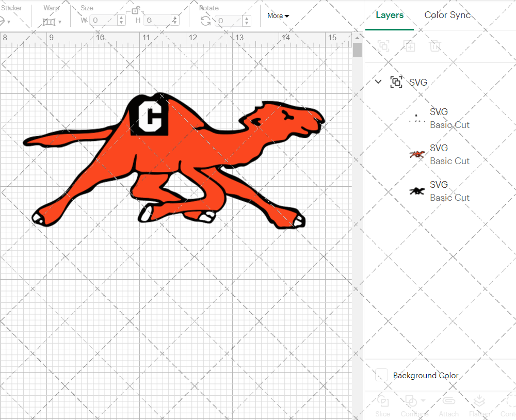
Task: Click the Combine tool icon
Action: tap(412, 401)
